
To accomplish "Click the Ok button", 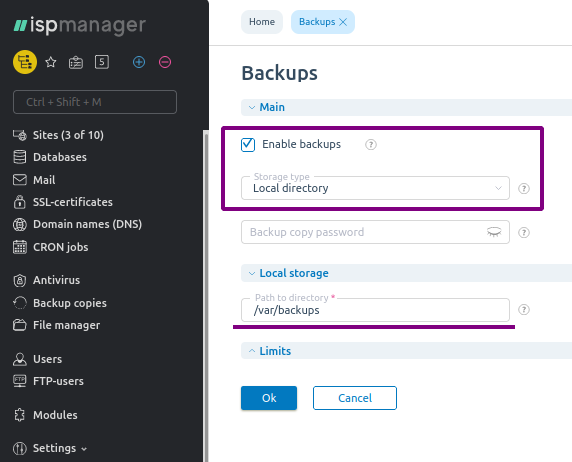I will coord(269,398).
